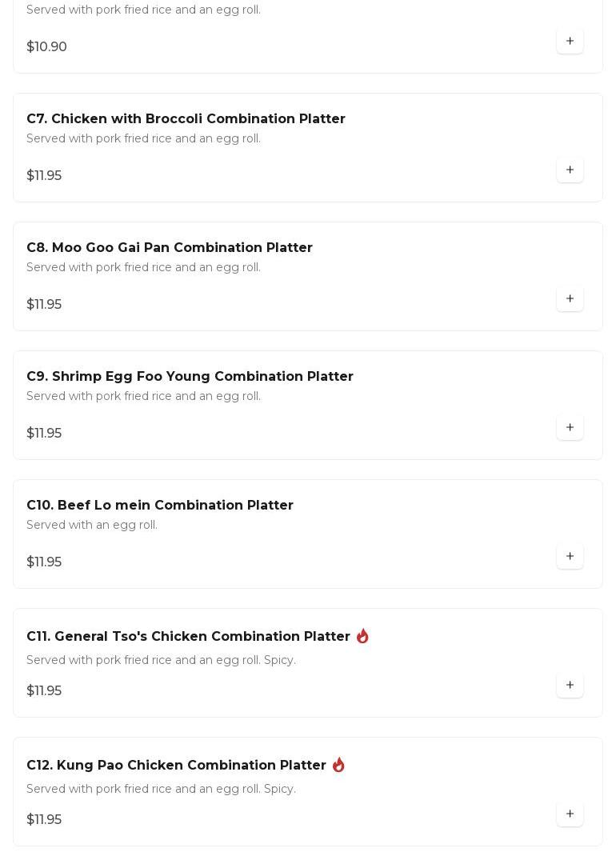Open C8 Moo Goo Gai Pan title
Viewport: 616px width, 868px height.
point(169,247)
